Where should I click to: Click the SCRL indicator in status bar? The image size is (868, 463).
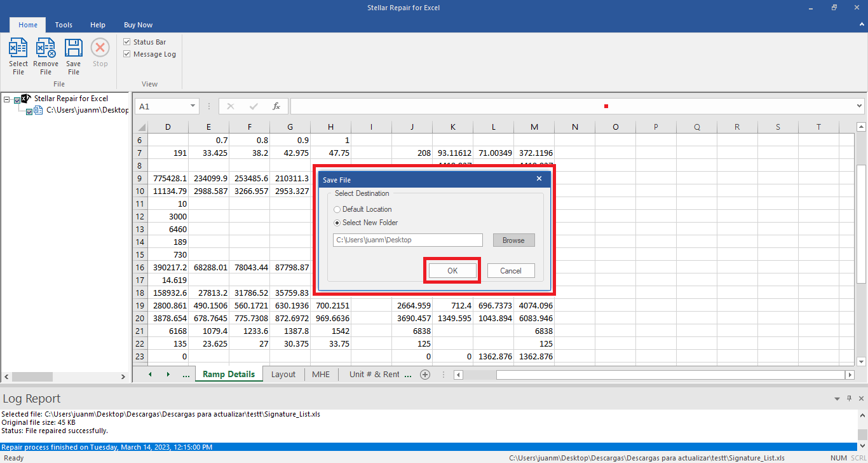pyautogui.click(x=858, y=458)
